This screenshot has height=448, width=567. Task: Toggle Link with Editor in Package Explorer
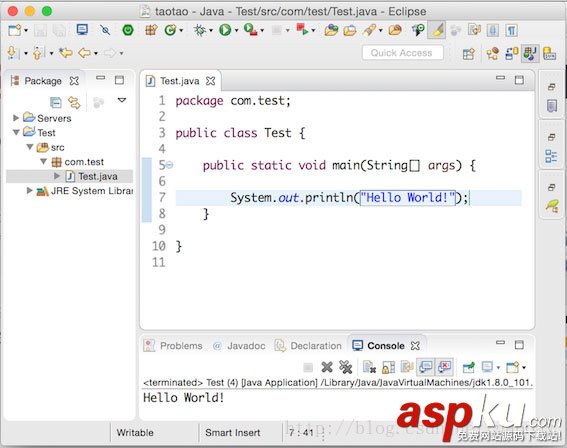[74, 103]
